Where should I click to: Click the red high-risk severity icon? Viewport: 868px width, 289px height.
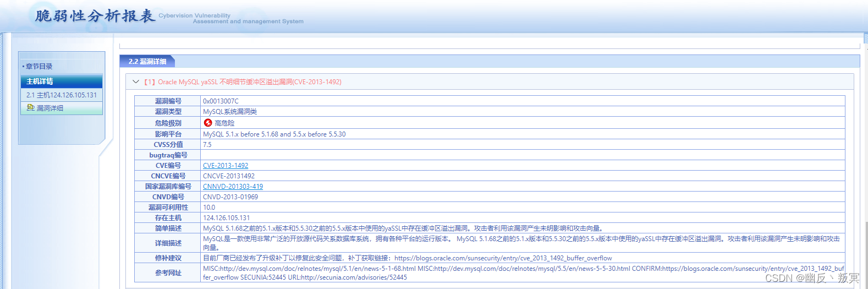point(208,123)
